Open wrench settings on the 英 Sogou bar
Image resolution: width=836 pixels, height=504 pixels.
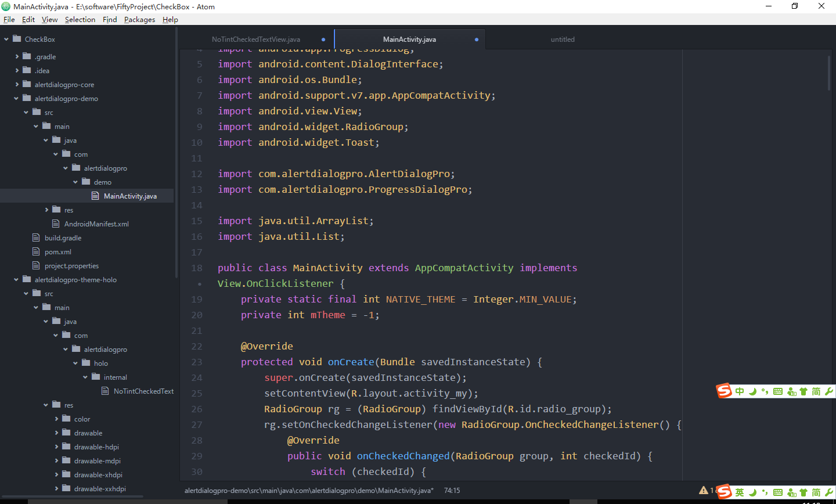point(828,492)
